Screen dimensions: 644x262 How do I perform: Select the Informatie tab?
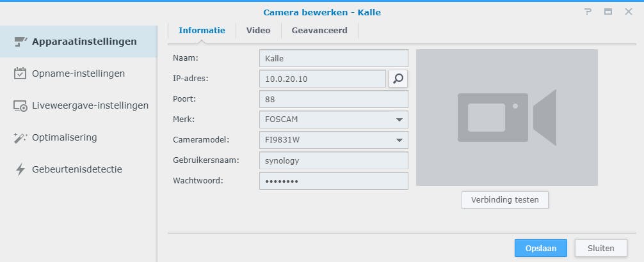point(202,30)
